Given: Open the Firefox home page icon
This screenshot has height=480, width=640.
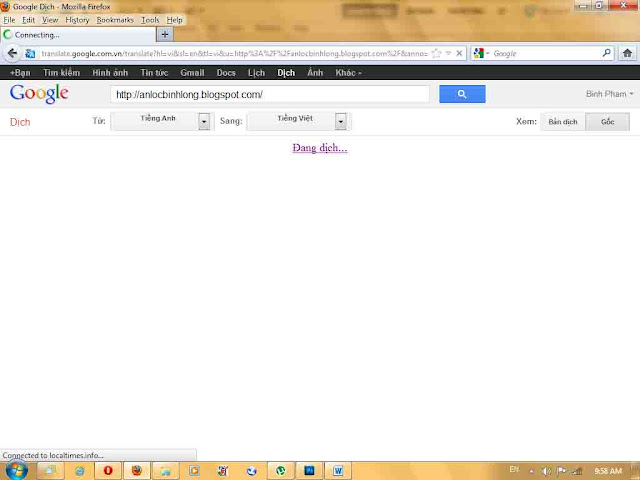Looking at the screenshot, I should click(627, 53).
